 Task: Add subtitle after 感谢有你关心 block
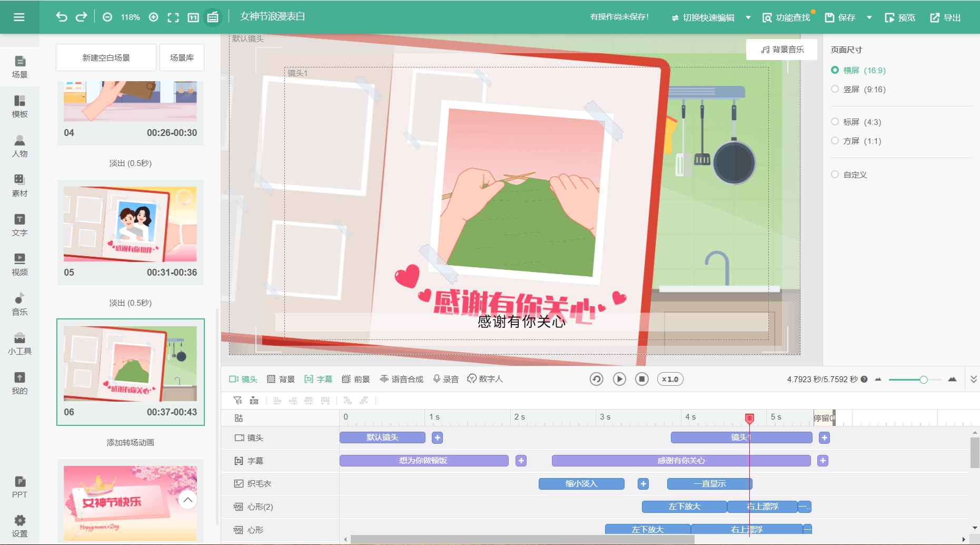tap(823, 461)
